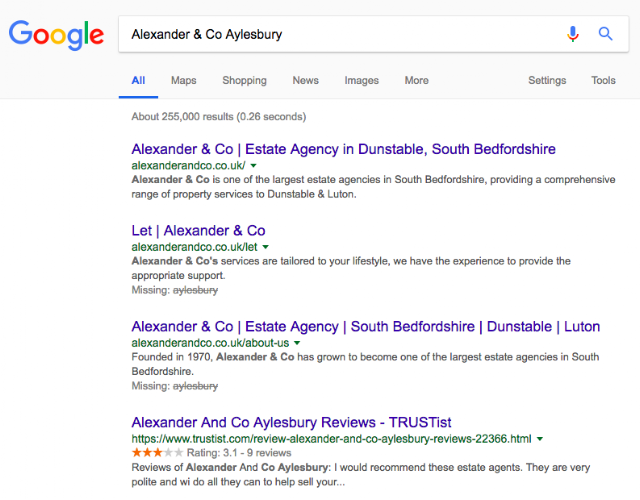Open search Settings
The image size is (640, 500).
[547, 80]
